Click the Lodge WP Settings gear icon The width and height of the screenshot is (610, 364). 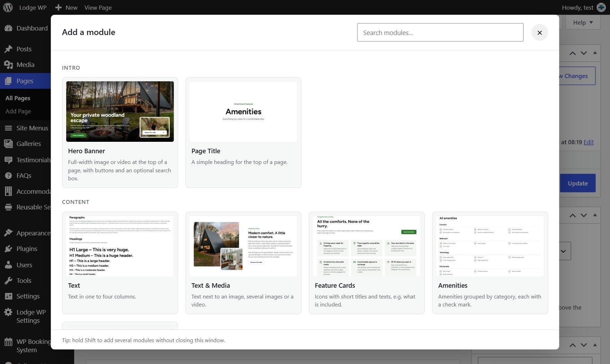[x=8, y=312]
